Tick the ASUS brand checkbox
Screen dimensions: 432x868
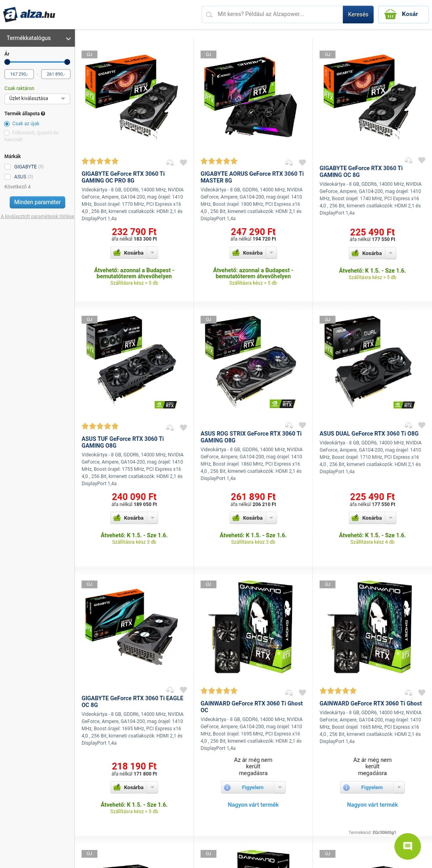(x=8, y=177)
